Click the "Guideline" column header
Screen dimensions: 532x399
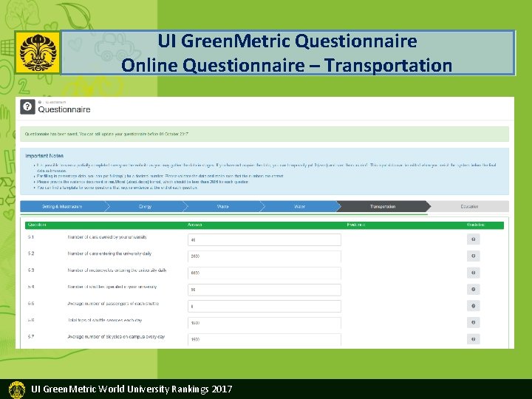click(476, 225)
